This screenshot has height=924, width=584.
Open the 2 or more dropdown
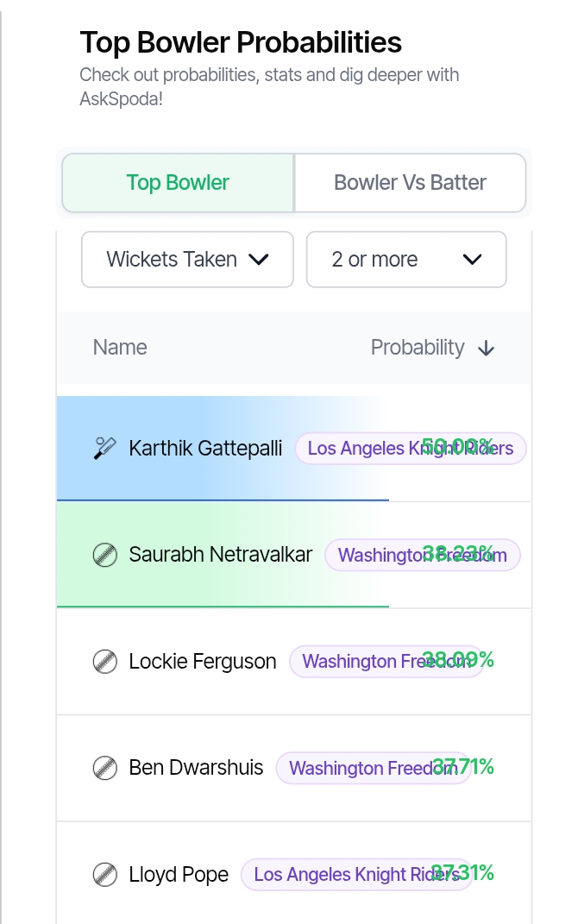coord(406,260)
